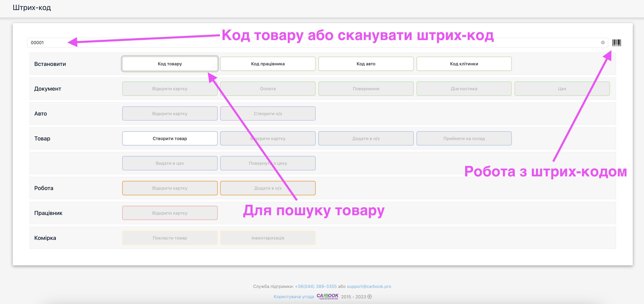Open the 'Діагностика' document action
This screenshot has height=304, width=644.
click(x=464, y=89)
